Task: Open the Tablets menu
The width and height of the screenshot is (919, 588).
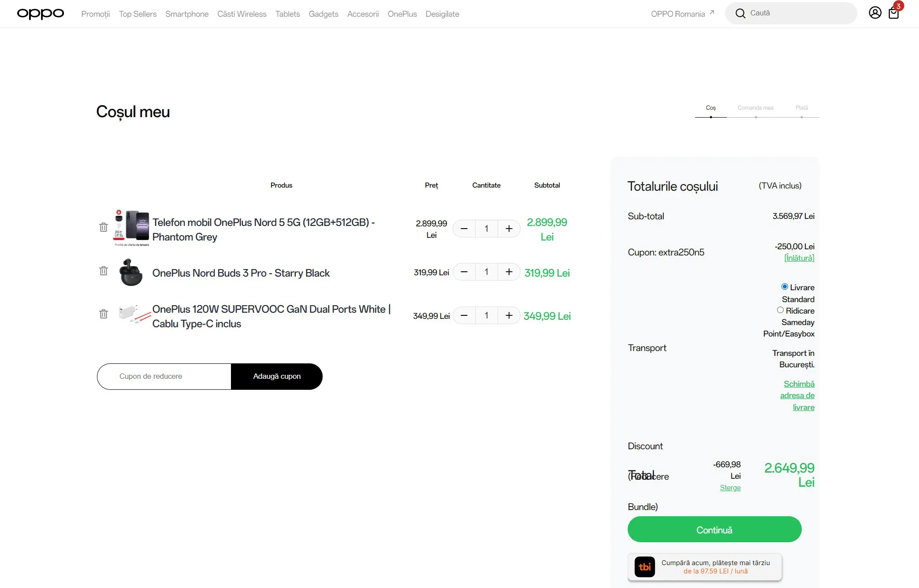Action: point(288,14)
